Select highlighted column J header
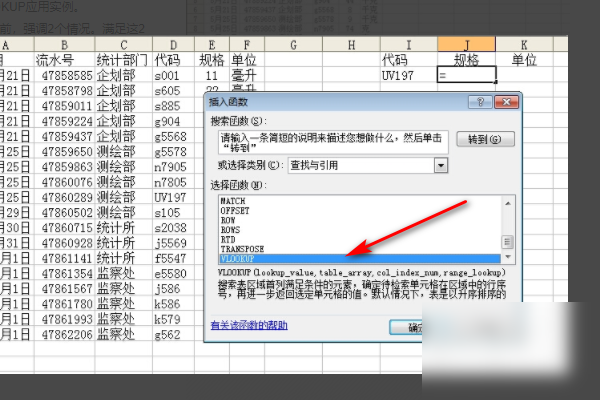Image resolution: width=600 pixels, height=400 pixels. (466, 44)
